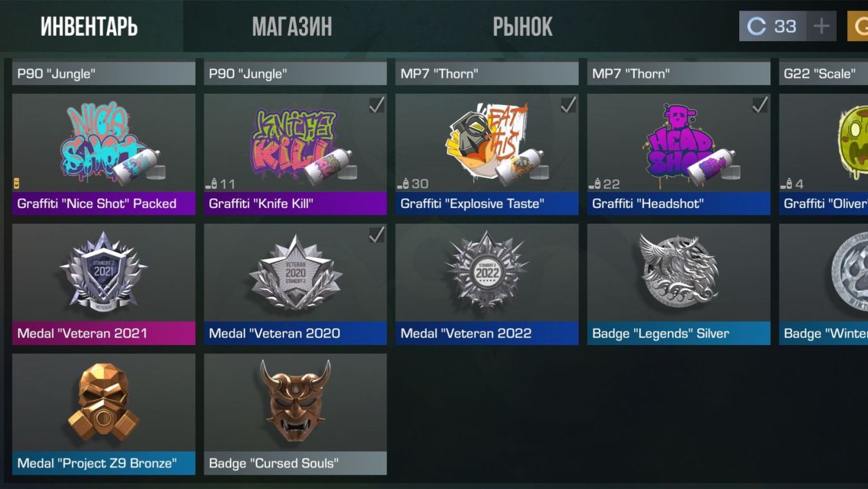Select the Graffiti "Nice Shot" Packed item
Image resolution: width=868 pixels, height=489 pixels.
click(103, 155)
